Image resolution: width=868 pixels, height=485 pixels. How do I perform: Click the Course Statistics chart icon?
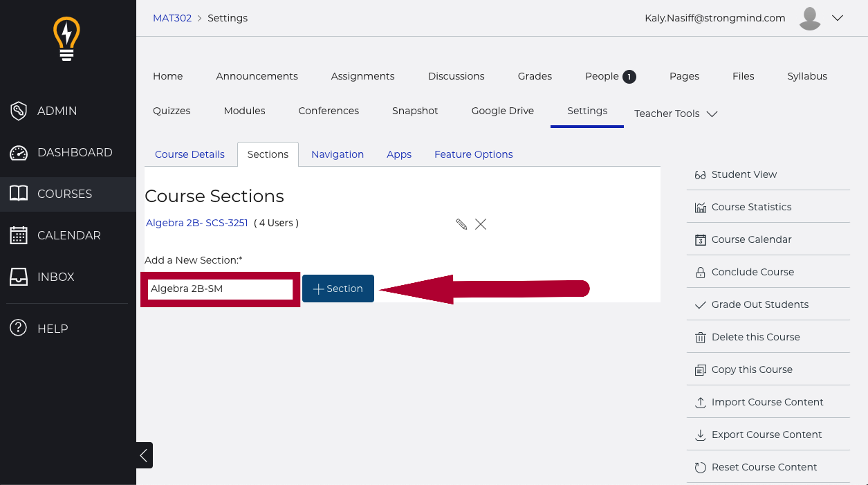pyautogui.click(x=700, y=208)
